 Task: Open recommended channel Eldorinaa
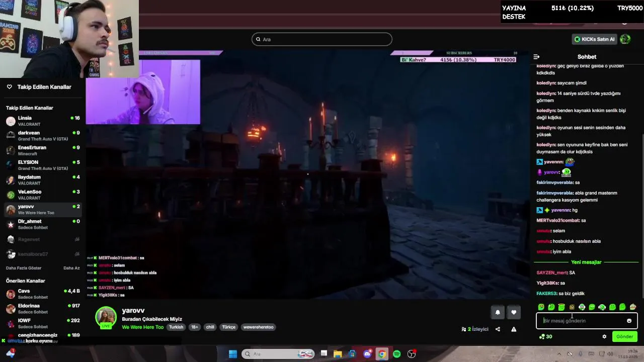click(x=43, y=309)
